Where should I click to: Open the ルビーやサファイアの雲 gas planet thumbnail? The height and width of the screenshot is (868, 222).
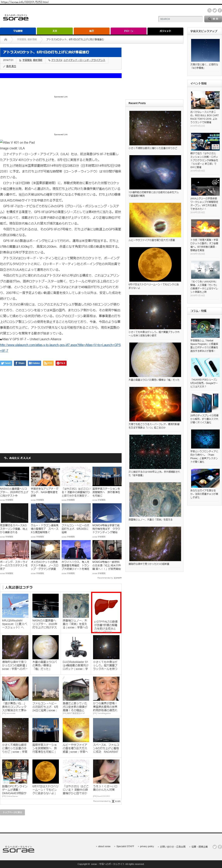click(155, 220)
